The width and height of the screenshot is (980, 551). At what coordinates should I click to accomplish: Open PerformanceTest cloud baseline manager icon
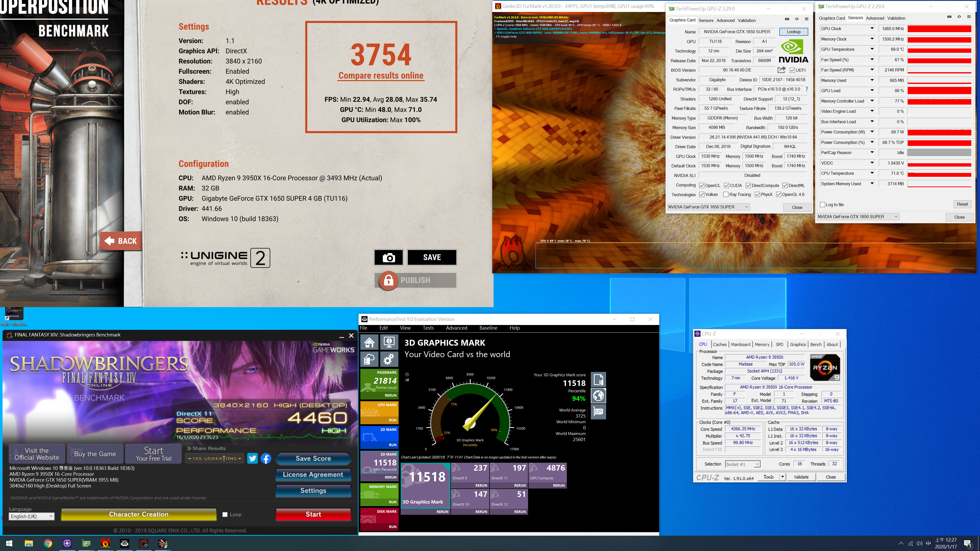point(369,359)
